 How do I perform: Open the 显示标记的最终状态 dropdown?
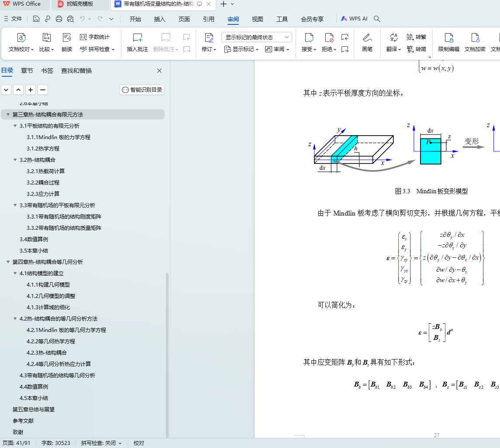click(x=257, y=37)
